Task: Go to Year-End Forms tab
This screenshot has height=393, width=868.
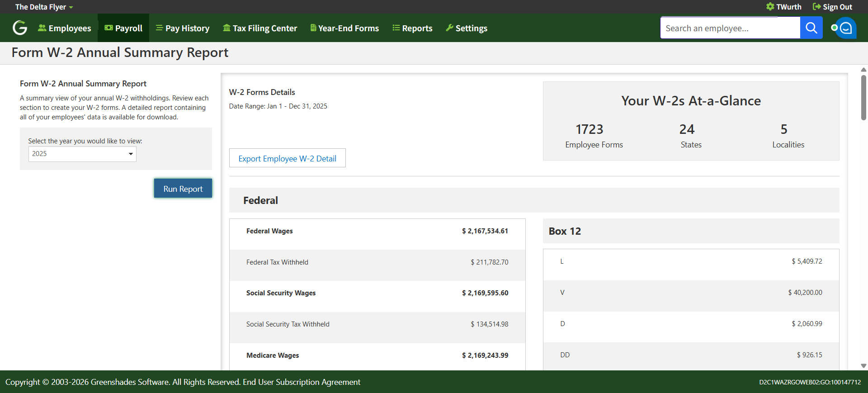Action: point(344,28)
